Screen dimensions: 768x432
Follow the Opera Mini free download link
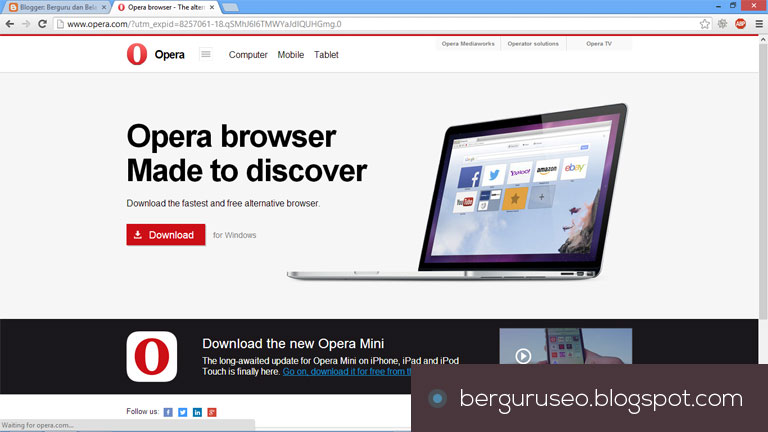click(347, 372)
